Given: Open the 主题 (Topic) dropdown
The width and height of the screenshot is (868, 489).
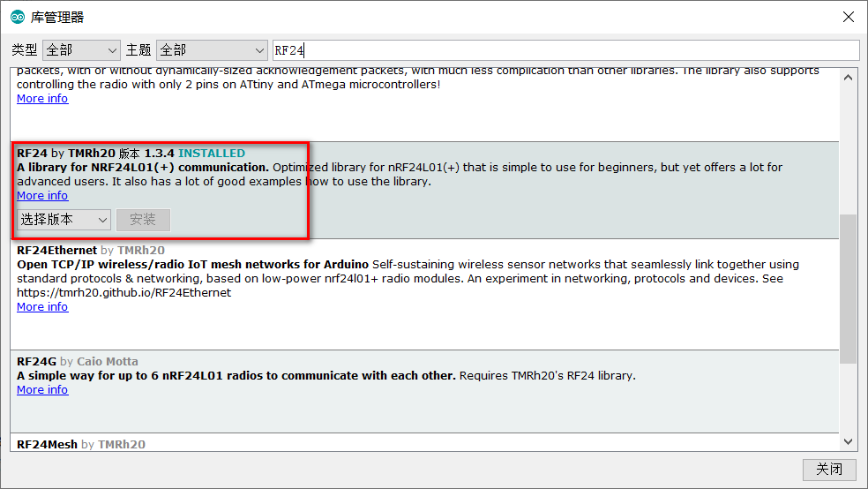Looking at the screenshot, I should (x=212, y=50).
